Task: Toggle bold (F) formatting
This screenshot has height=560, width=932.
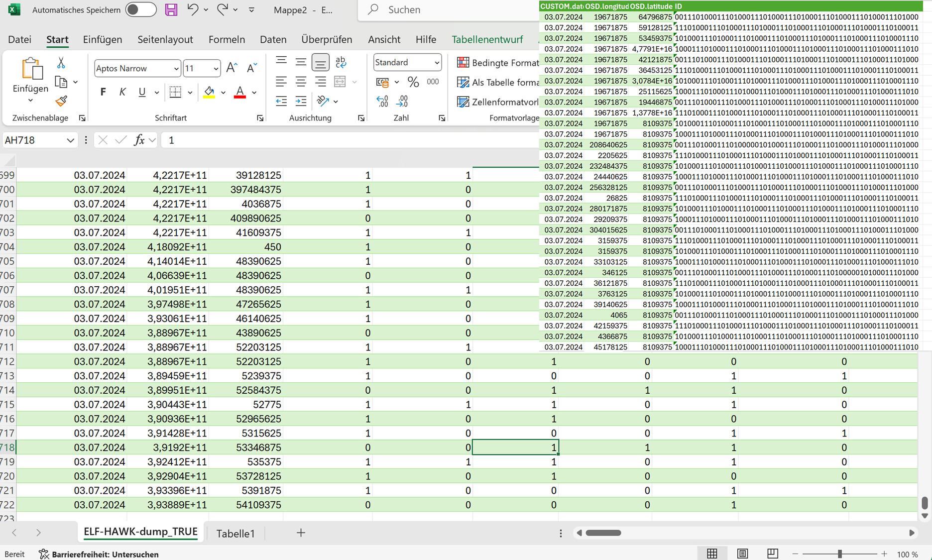Action: 103,92
